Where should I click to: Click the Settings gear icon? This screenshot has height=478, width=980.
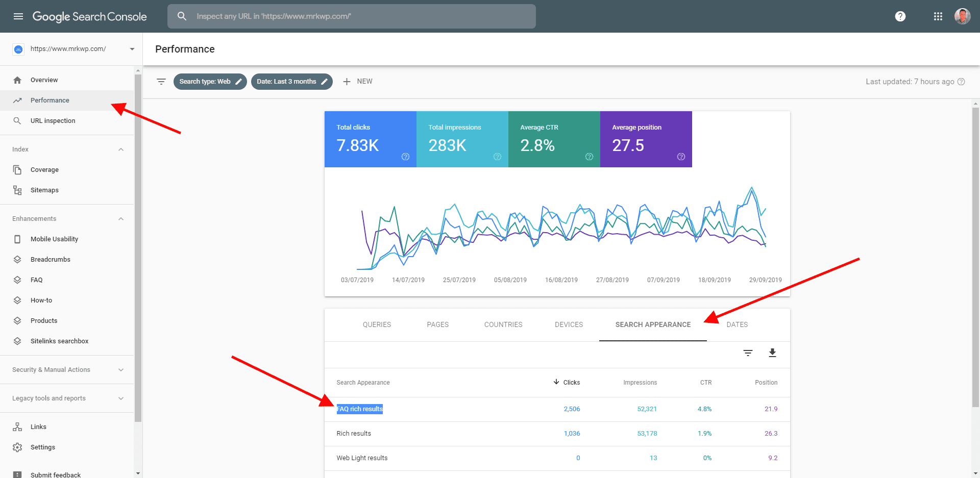coord(17,447)
